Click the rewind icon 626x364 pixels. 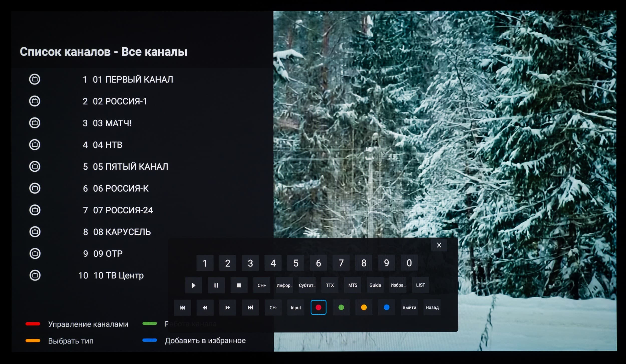pos(205,307)
